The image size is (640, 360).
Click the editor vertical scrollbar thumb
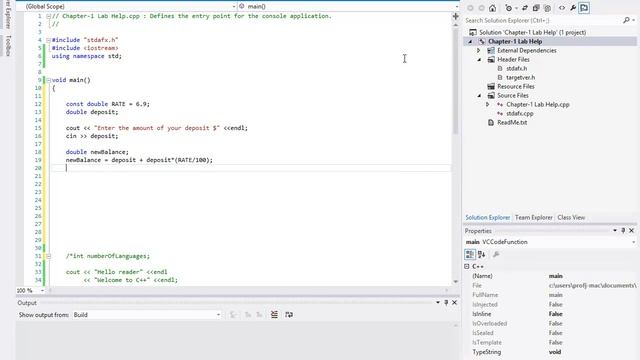tap(456, 81)
